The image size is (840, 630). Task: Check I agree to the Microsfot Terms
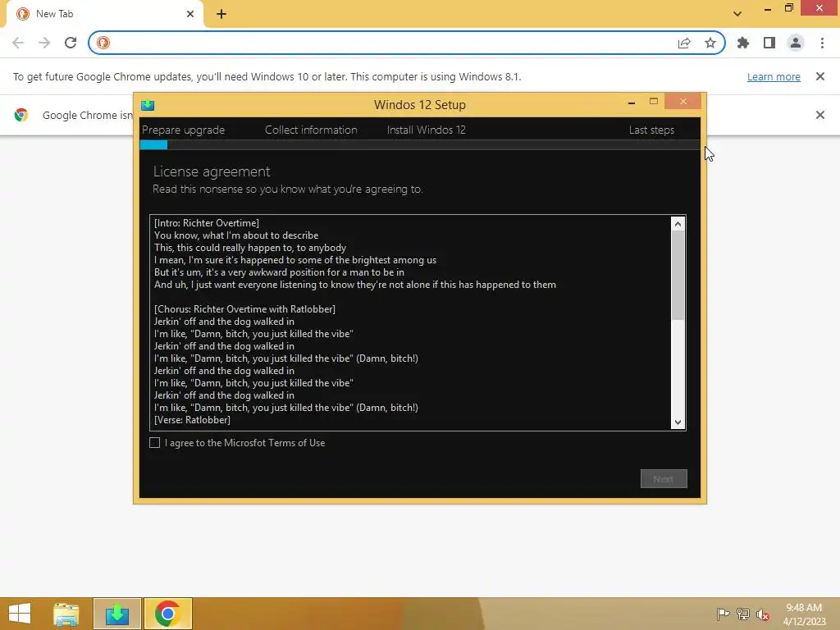click(x=155, y=443)
